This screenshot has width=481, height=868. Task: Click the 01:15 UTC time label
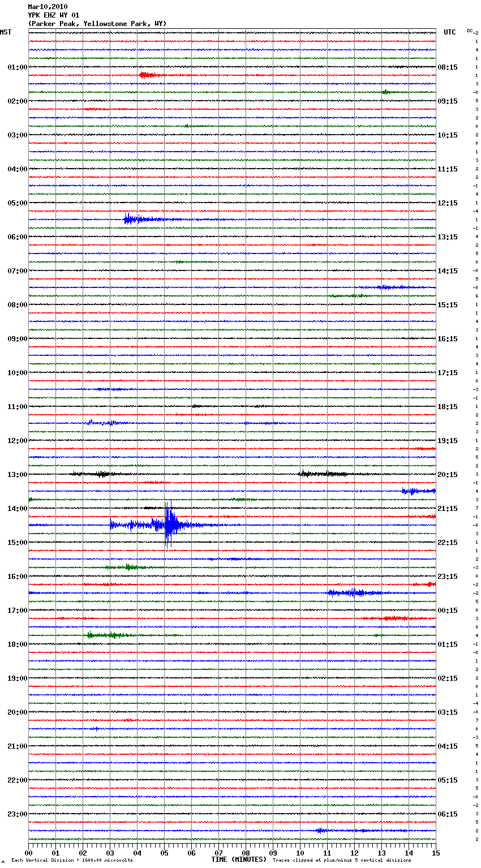coord(448,644)
